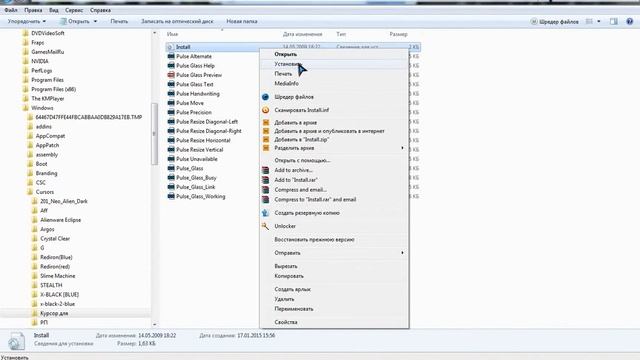This screenshot has width=640, height=360.
Task: Select the Alienware Eclipse folder
Action: [x=60, y=220]
